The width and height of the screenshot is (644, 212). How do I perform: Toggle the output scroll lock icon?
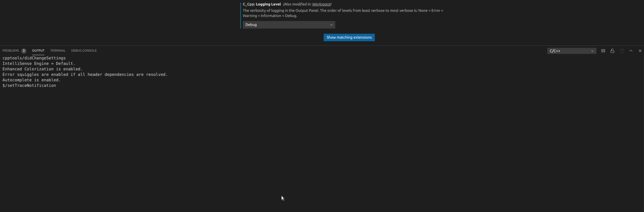(x=612, y=51)
